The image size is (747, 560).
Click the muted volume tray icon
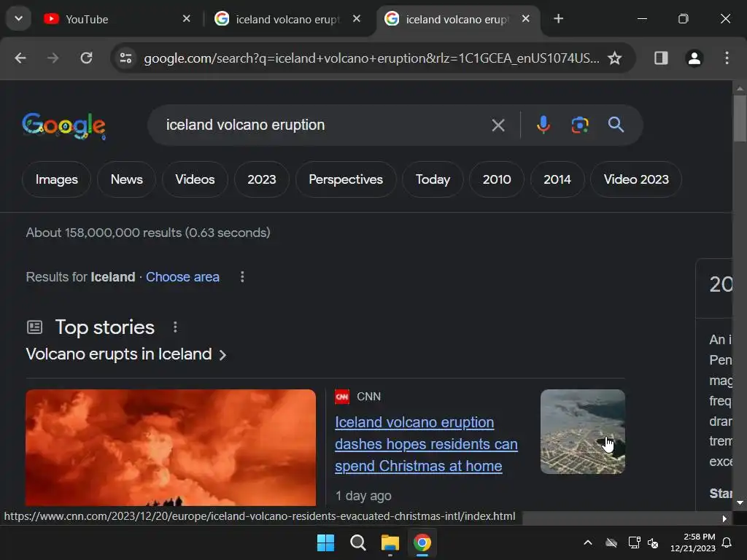pos(653,542)
